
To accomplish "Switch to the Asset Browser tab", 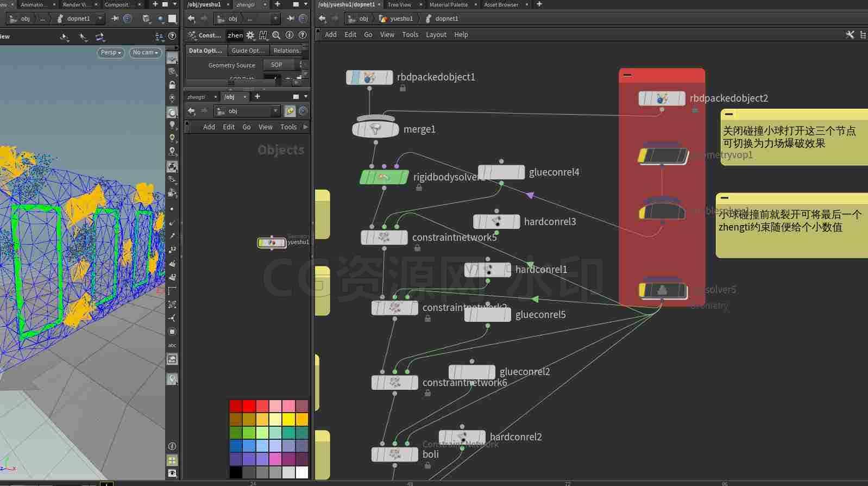I will pos(501,4).
